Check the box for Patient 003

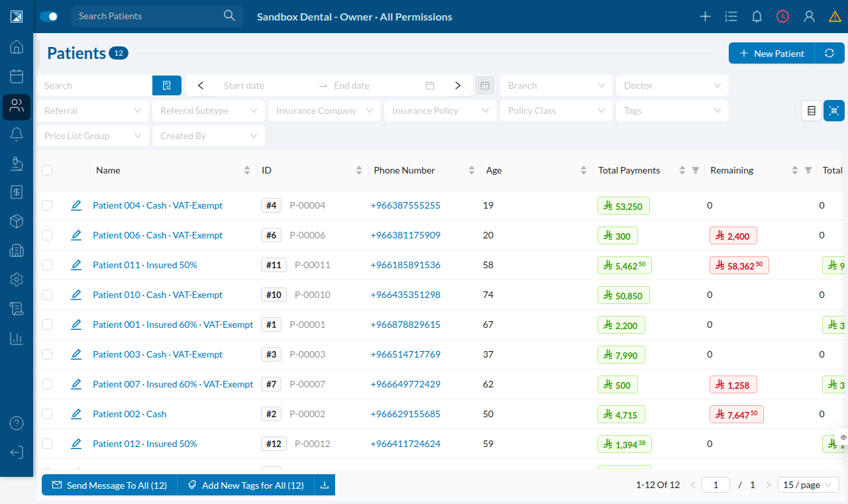pos(47,354)
